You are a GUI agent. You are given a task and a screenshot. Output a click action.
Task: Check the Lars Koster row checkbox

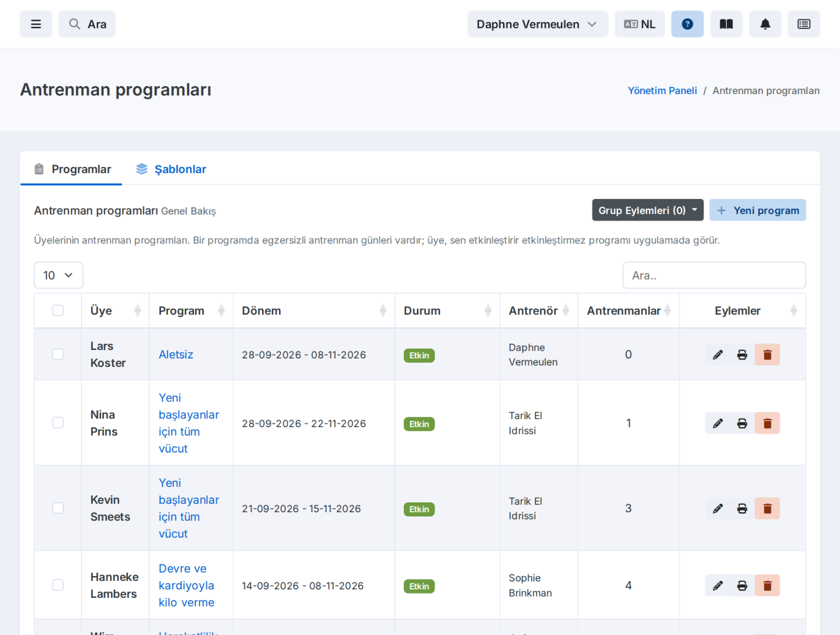58,355
